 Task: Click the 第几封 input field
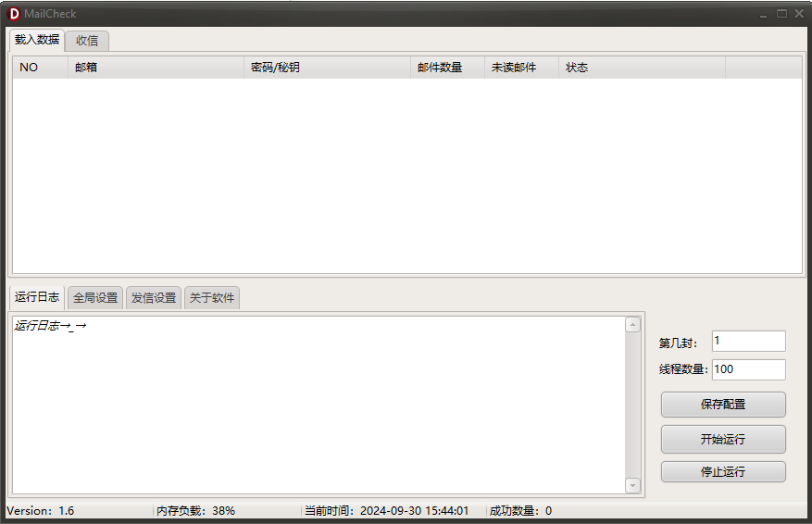click(x=748, y=341)
